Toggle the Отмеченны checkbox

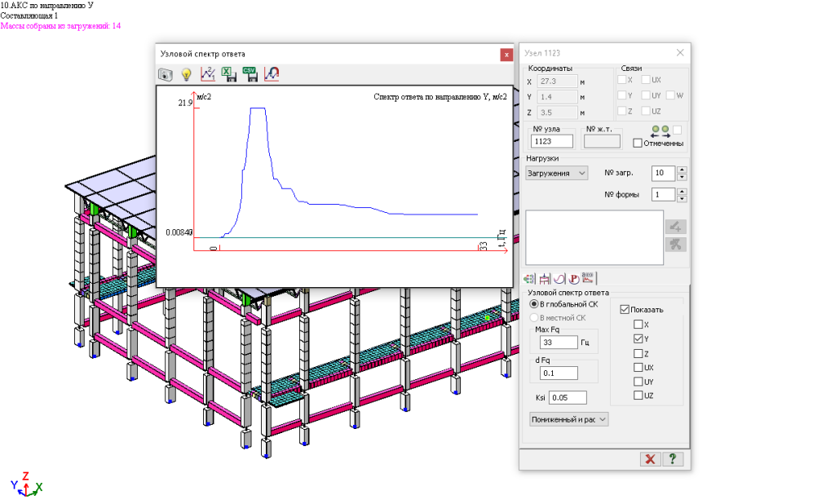(x=638, y=144)
